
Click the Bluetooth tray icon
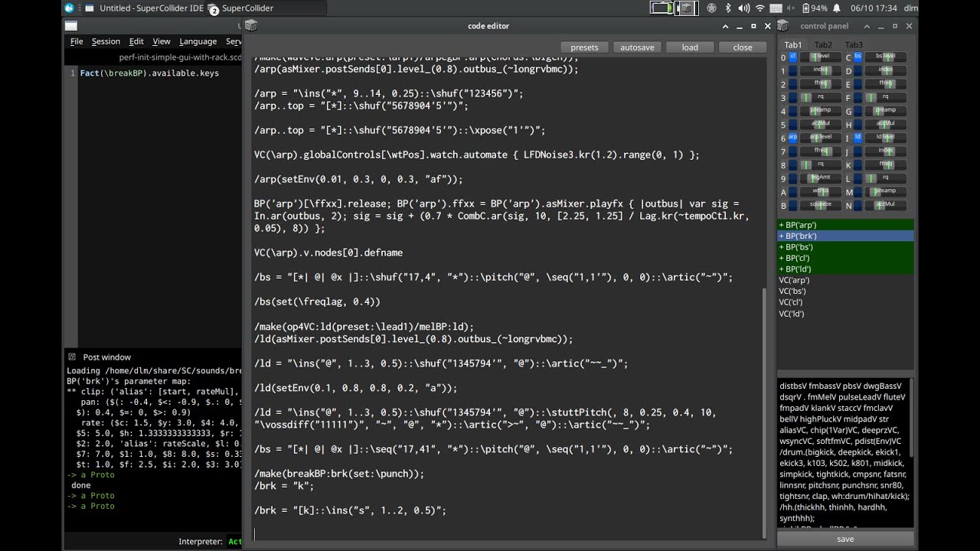(x=728, y=8)
